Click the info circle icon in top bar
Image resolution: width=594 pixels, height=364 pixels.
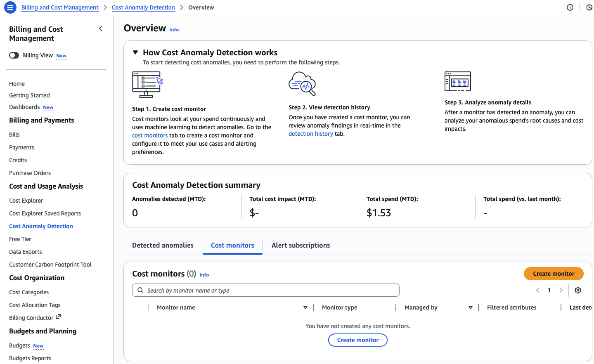click(570, 7)
